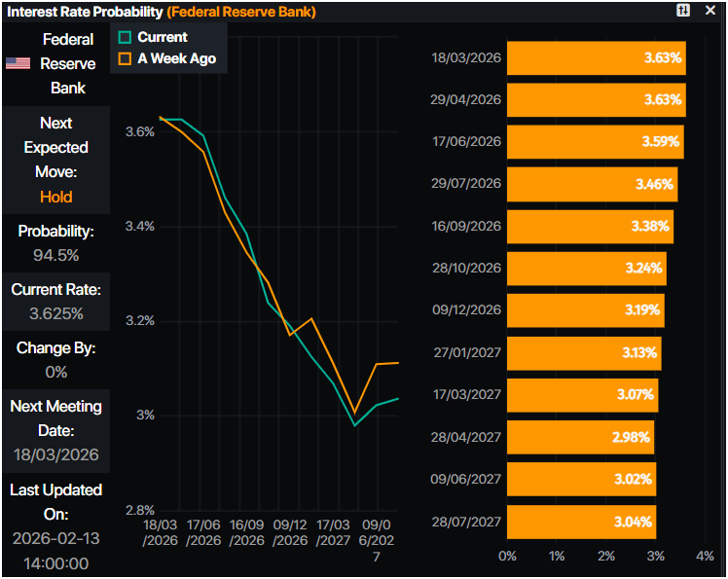Viewport: 728px width, 579px height.
Task: Toggle the A Week Ago legend box
Action: tap(125, 58)
